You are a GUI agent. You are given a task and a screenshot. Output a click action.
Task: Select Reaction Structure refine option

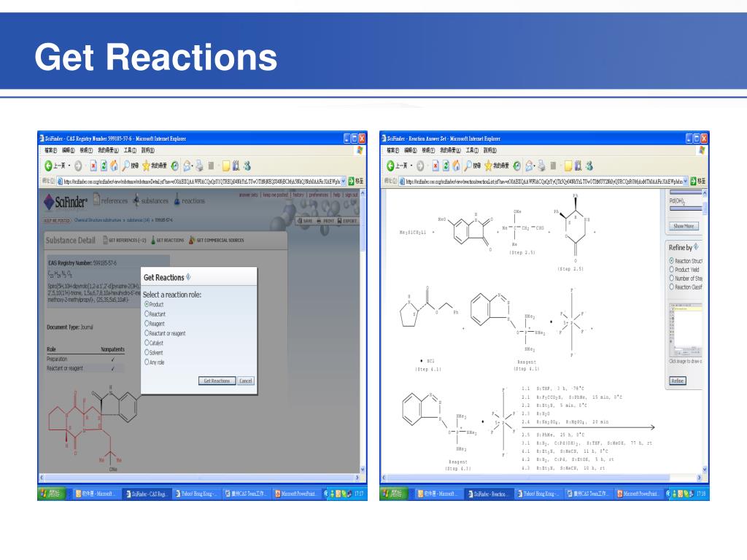[672, 260]
